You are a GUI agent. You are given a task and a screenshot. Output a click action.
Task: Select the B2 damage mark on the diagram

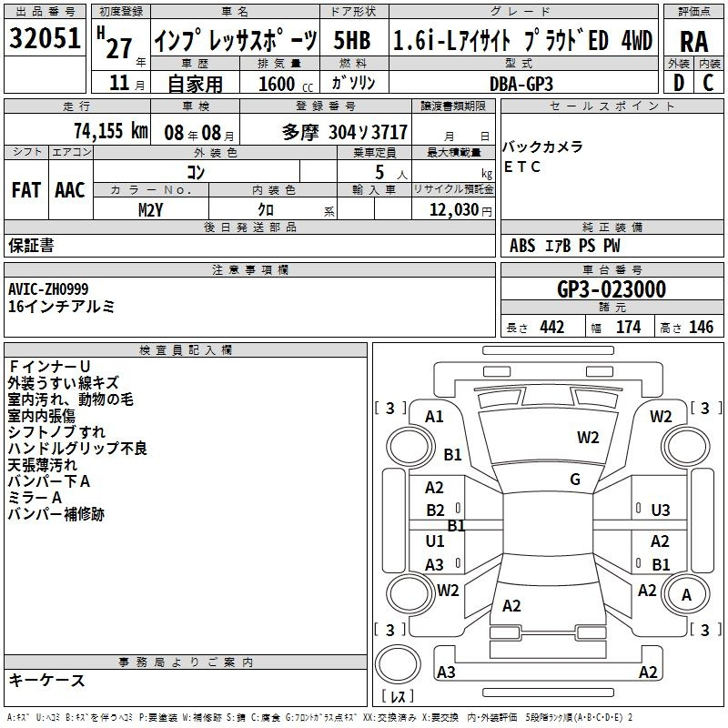(435, 511)
